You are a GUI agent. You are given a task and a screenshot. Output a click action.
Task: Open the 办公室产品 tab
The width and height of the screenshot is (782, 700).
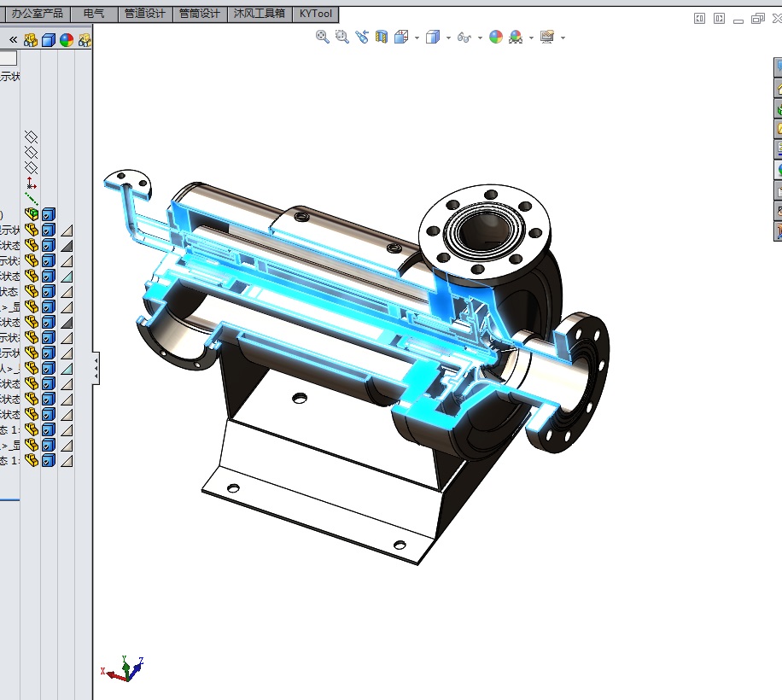pos(38,14)
